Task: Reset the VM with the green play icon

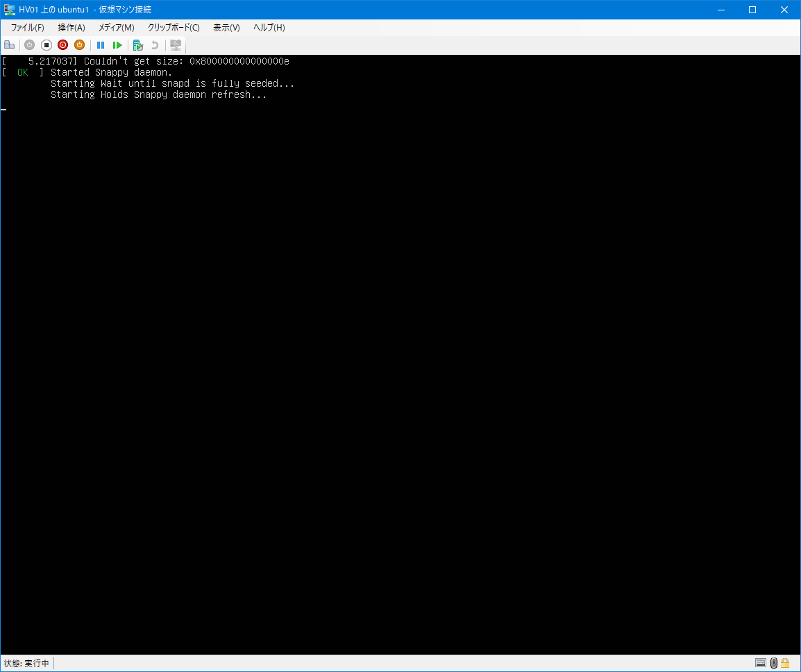Action: [117, 45]
